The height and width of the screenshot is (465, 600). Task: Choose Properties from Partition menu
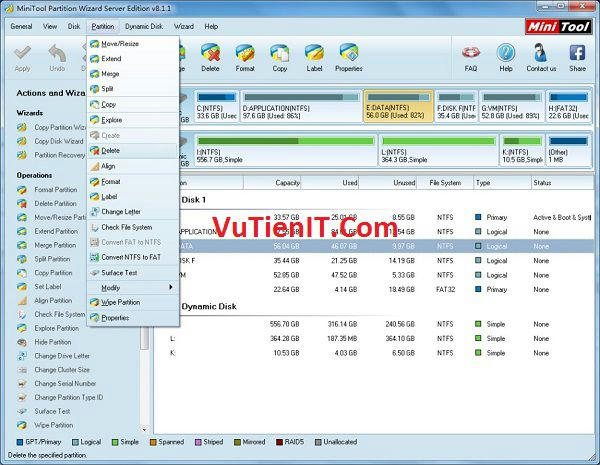pyautogui.click(x=133, y=318)
